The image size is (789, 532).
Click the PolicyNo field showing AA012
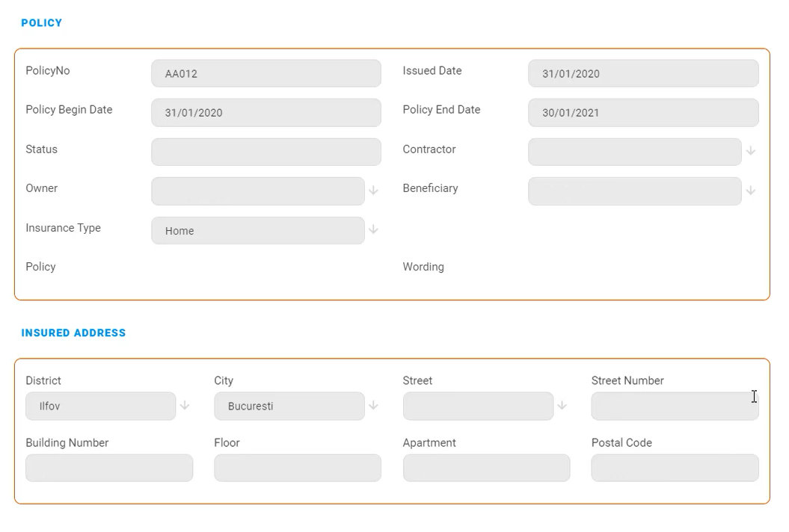(265, 73)
